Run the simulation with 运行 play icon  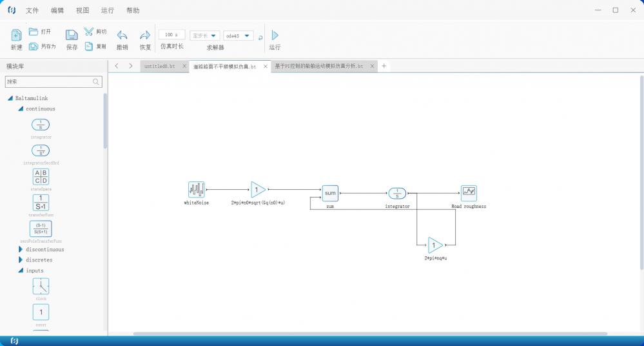tap(275, 36)
